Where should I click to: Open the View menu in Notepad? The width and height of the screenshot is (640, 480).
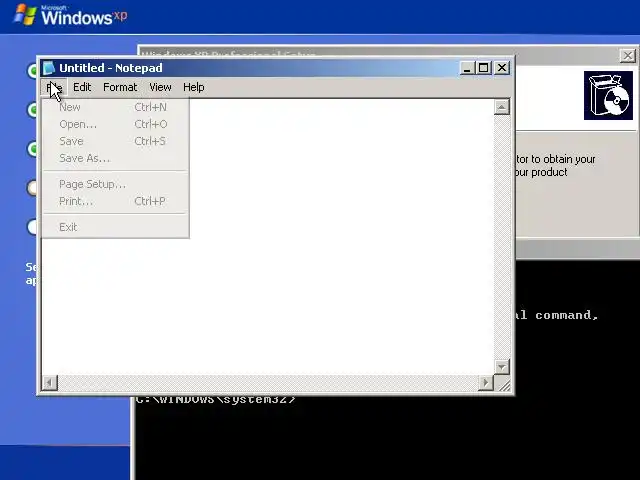[x=160, y=87]
